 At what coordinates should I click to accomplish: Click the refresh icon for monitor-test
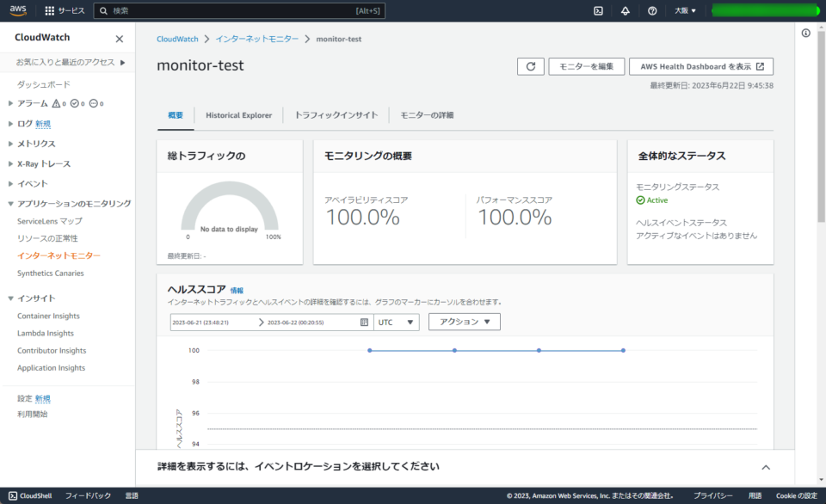(x=530, y=66)
